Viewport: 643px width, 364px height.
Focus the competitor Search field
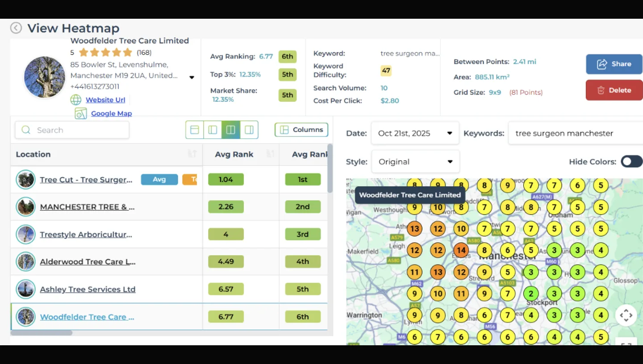point(72,130)
